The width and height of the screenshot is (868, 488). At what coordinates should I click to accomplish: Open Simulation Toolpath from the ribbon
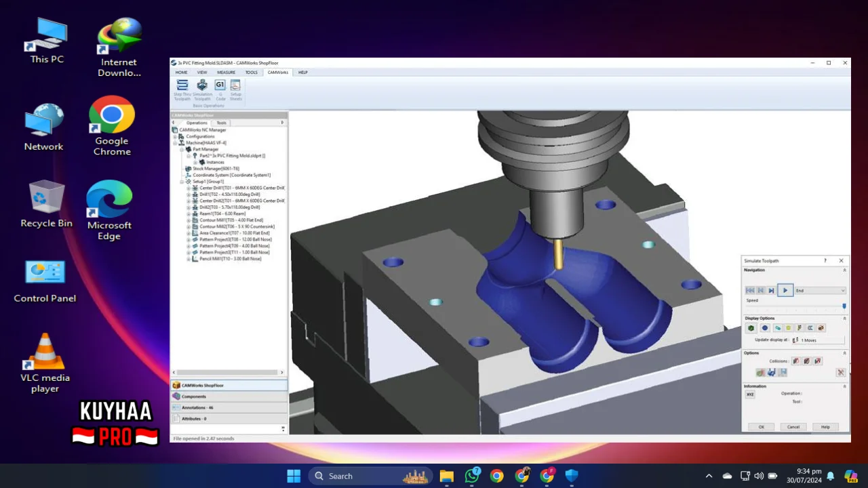click(202, 90)
